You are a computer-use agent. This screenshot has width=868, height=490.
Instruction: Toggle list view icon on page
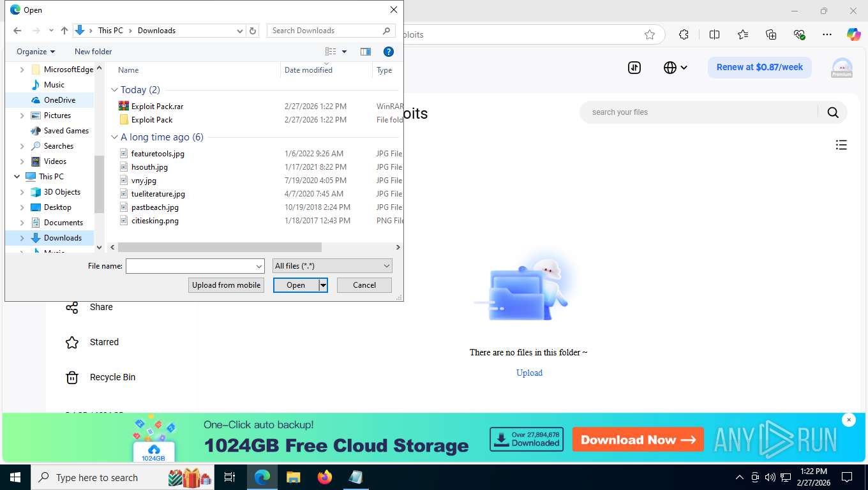click(x=841, y=145)
